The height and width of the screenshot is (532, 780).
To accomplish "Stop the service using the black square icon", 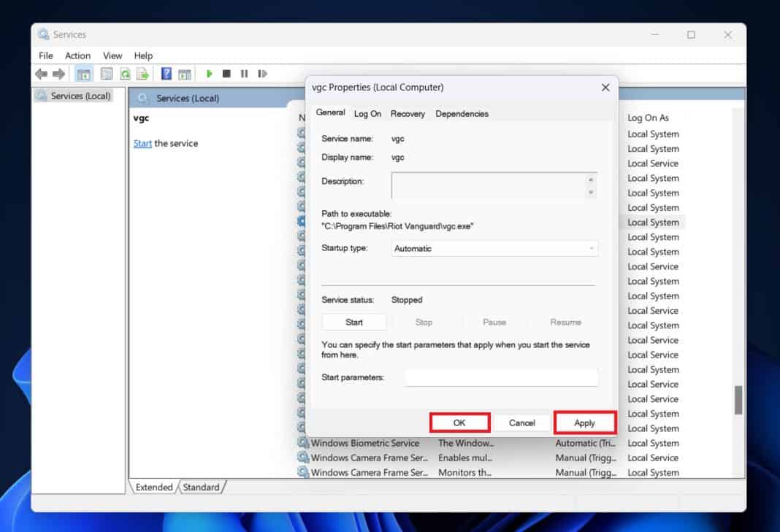I will coord(226,73).
